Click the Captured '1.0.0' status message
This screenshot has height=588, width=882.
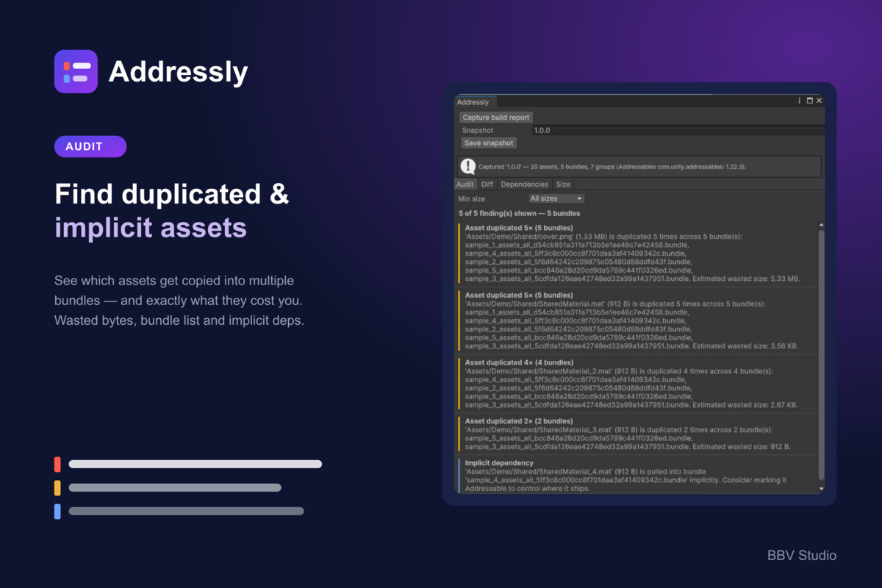(639, 166)
